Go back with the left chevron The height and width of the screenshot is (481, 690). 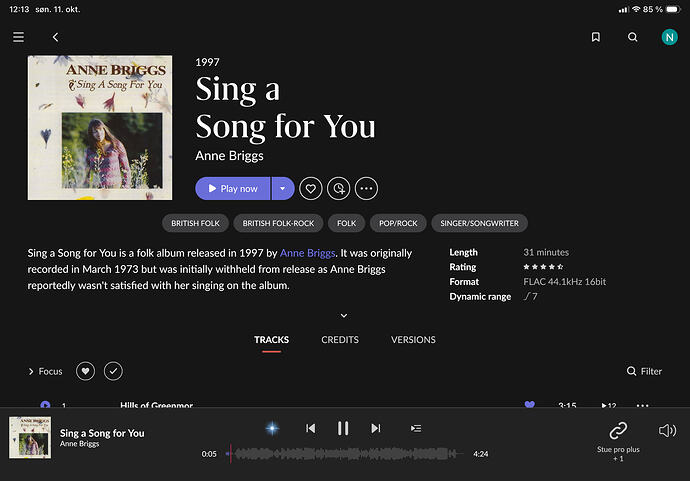click(55, 37)
